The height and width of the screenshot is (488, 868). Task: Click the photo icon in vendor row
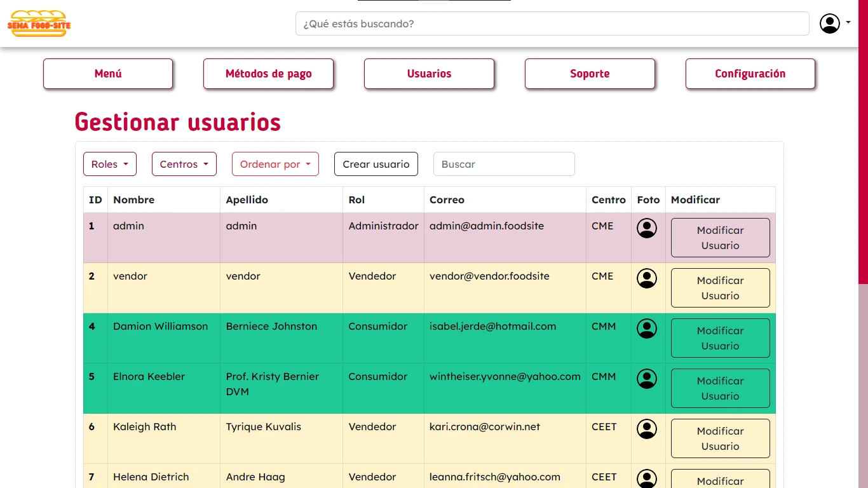(647, 278)
